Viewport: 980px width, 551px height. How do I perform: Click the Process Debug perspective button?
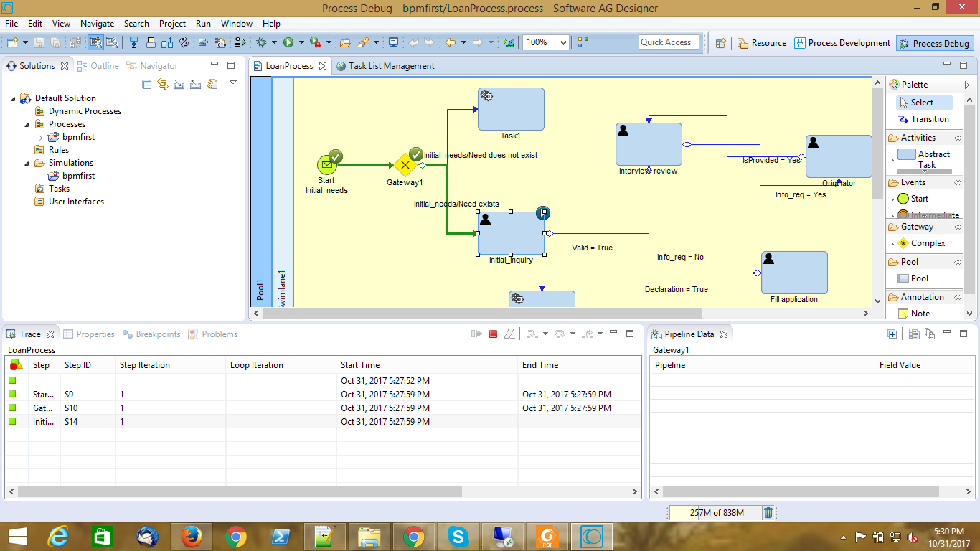[935, 43]
